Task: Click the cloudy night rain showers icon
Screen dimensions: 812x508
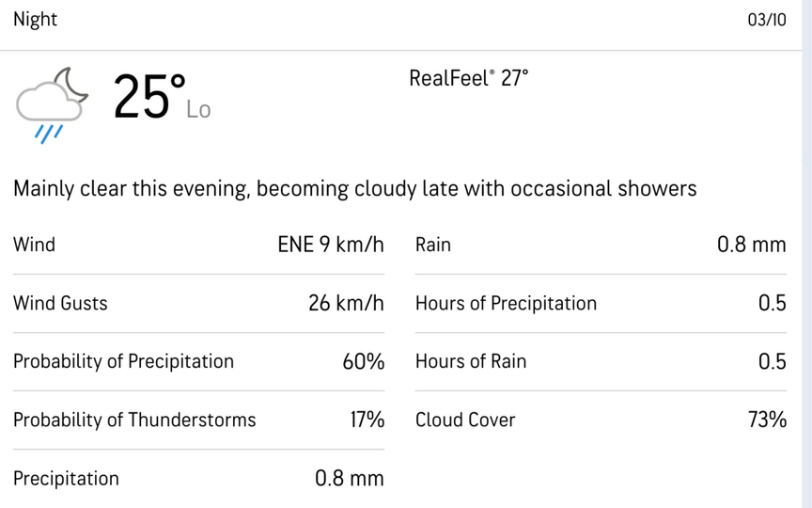Action: coord(51,103)
